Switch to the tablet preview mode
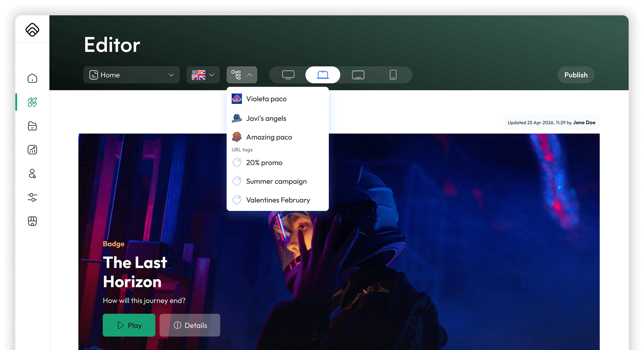644x350 pixels. (x=358, y=75)
